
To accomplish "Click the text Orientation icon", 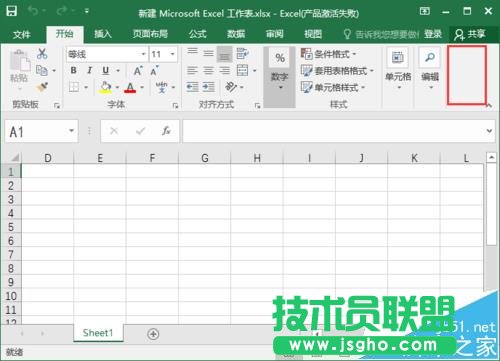I will pos(231,87).
